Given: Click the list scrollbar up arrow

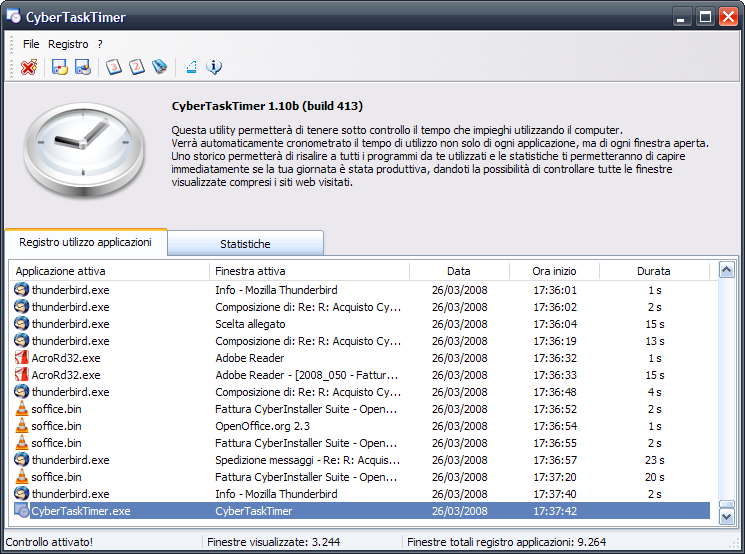Looking at the screenshot, I should [x=726, y=270].
